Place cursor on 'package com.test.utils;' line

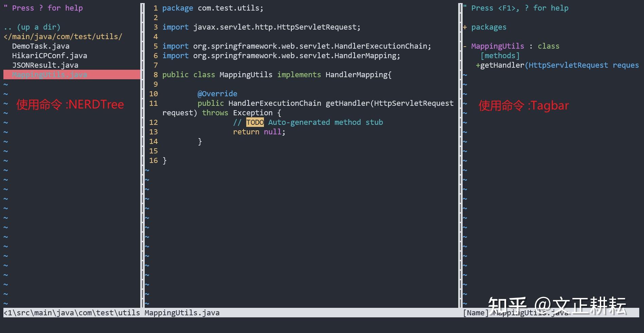coord(213,8)
